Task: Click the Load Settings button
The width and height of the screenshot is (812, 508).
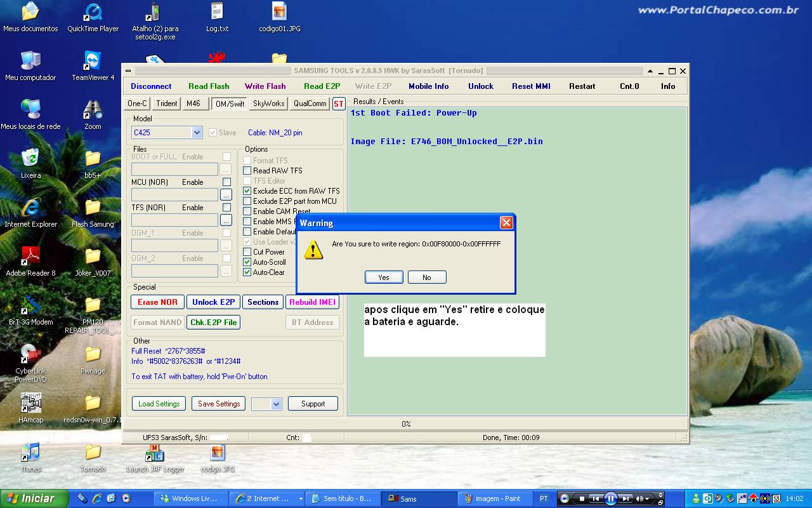Action: click(x=159, y=404)
